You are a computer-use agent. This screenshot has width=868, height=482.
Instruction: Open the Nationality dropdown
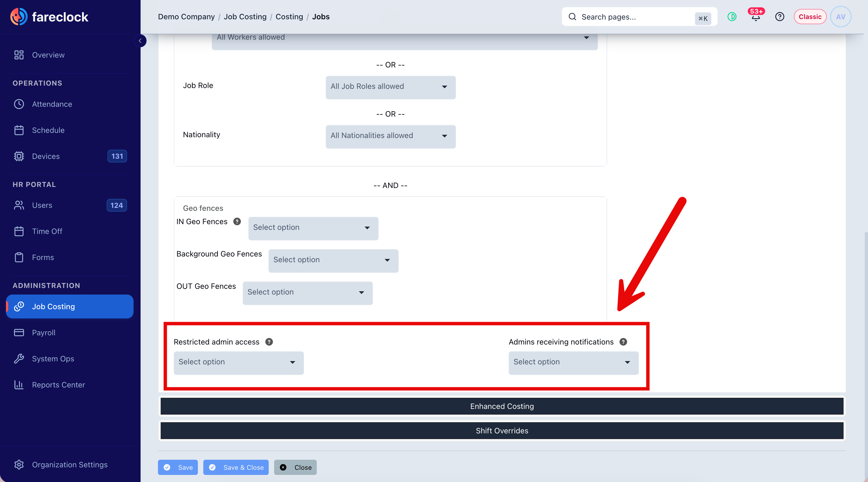[391, 136]
